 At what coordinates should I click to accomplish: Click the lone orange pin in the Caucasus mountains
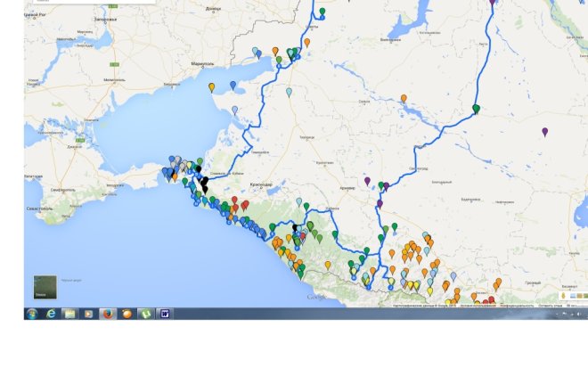[328, 266]
